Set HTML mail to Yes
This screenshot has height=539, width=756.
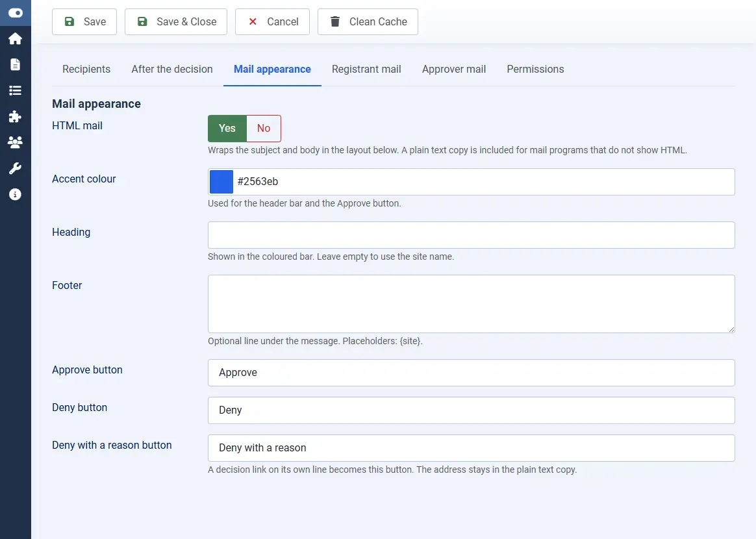pos(227,128)
